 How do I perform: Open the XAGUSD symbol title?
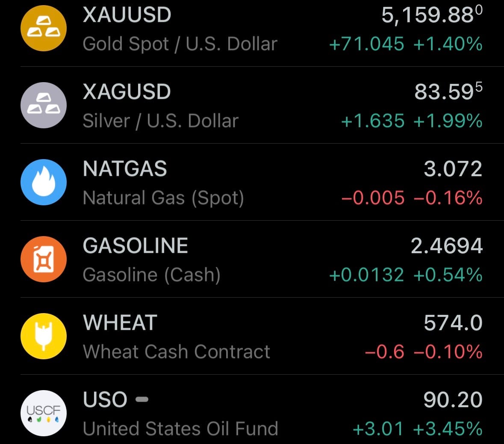(x=127, y=92)
